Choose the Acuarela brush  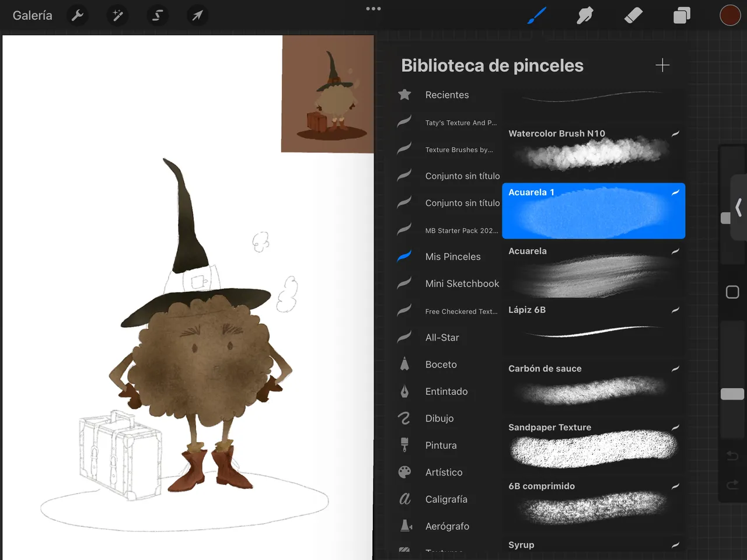(x=594, y=269)
